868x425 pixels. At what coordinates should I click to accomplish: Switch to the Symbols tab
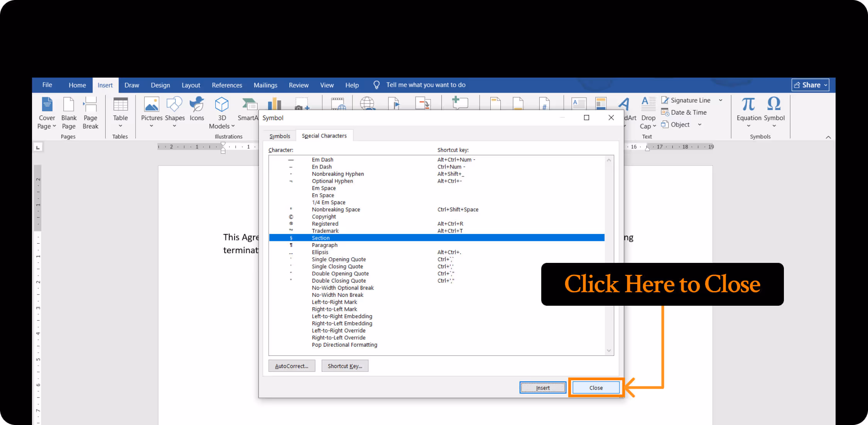280,136
